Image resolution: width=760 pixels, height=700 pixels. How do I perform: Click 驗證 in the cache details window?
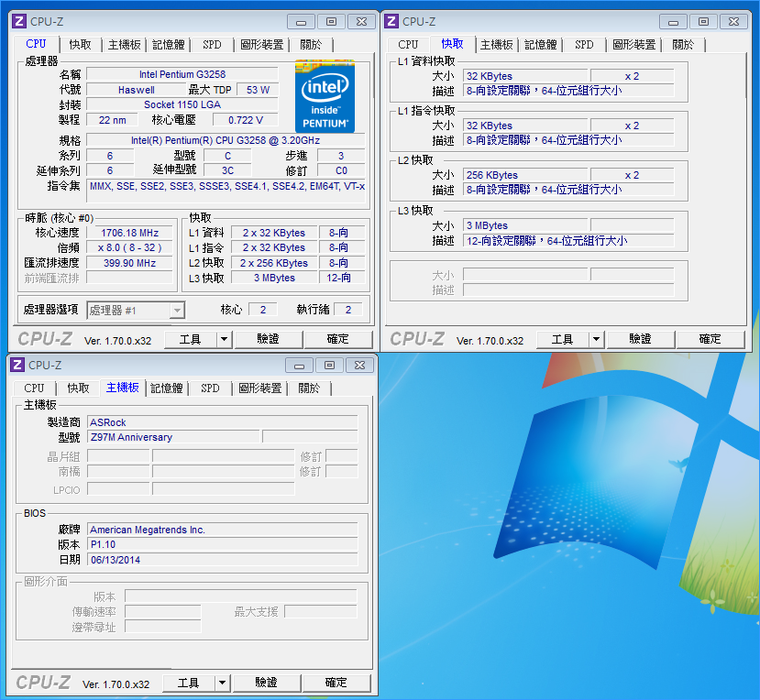[x=640, y=340]
